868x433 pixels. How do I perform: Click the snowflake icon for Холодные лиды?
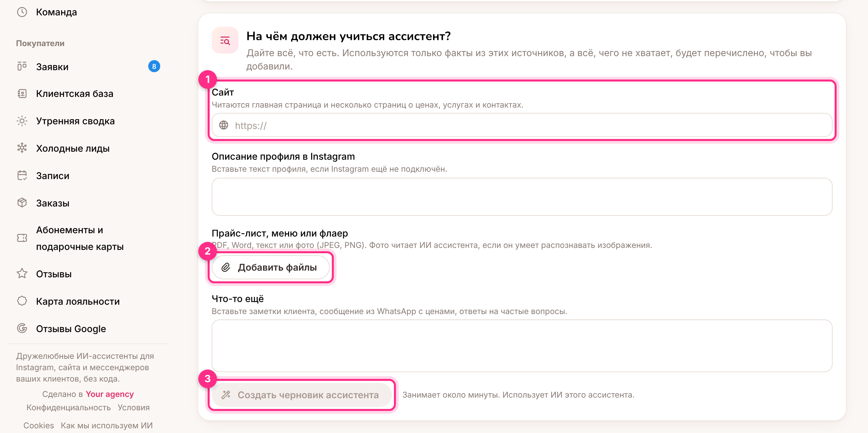22,148
